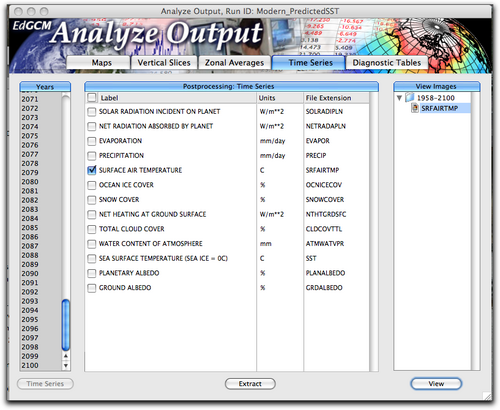Click the Years list scroll down arrow
The width and height of the screenshot is (500, 410).
pyautogui.click(x=66, y=365)
